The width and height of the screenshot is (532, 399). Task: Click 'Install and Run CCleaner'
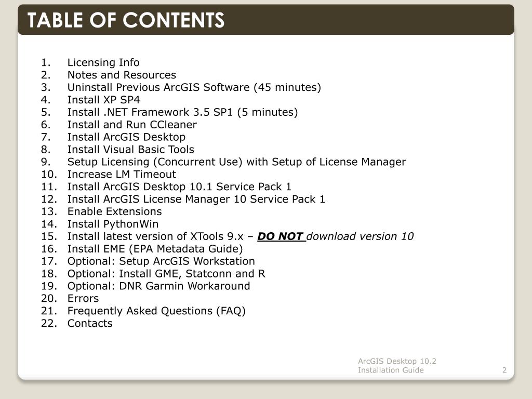[x=132, y=125]
